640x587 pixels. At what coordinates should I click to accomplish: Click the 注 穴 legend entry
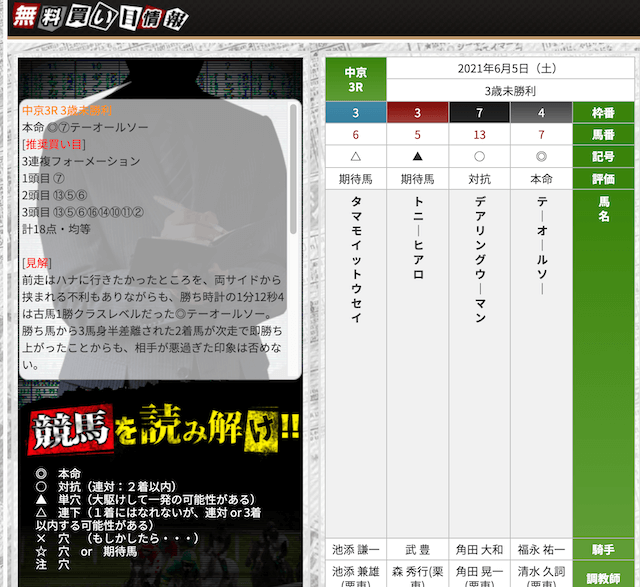click(x=53, y=565)
